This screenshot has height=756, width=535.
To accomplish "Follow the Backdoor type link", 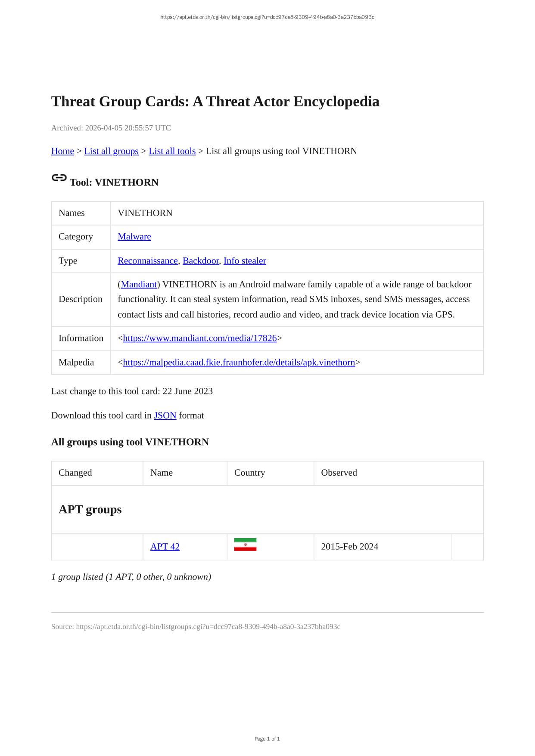I will tap(200, 261).
